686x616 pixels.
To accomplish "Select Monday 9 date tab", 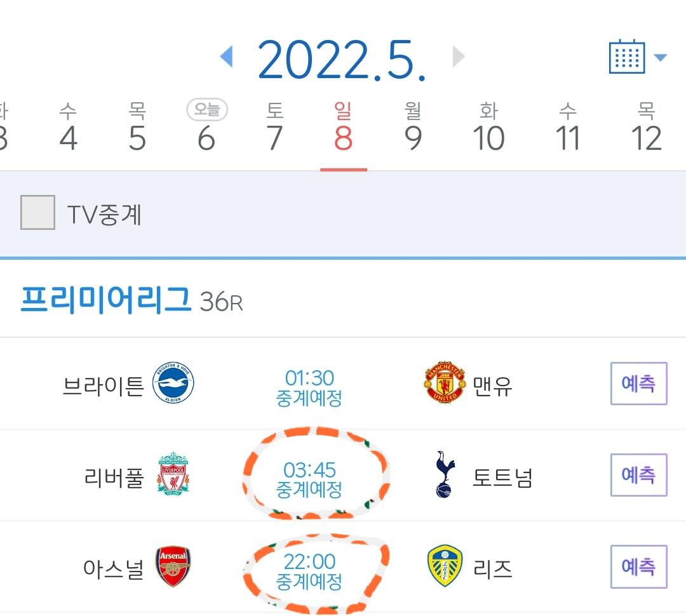I will pos(413,130).
